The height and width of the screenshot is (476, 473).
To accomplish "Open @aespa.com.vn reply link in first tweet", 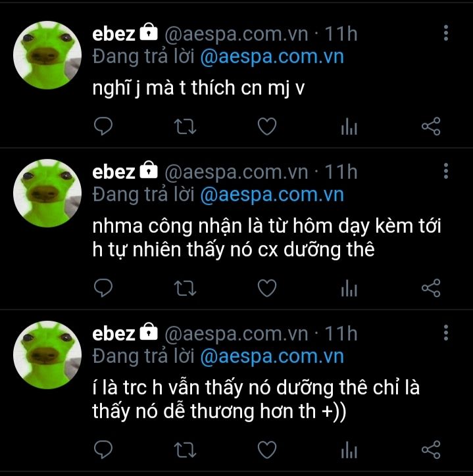I will 272,57.
